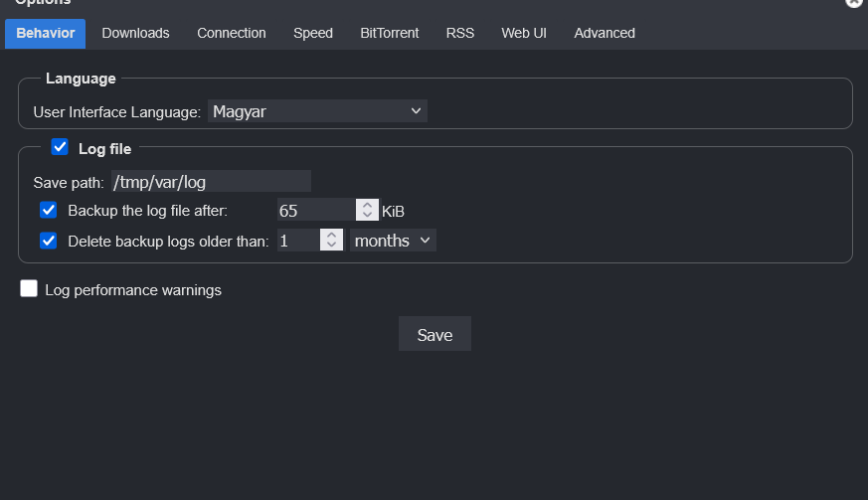Image resolution: width=868 pixels, height=500 pixels.
Task: Switch to the Downloads tab
Action: pos(135,33)
